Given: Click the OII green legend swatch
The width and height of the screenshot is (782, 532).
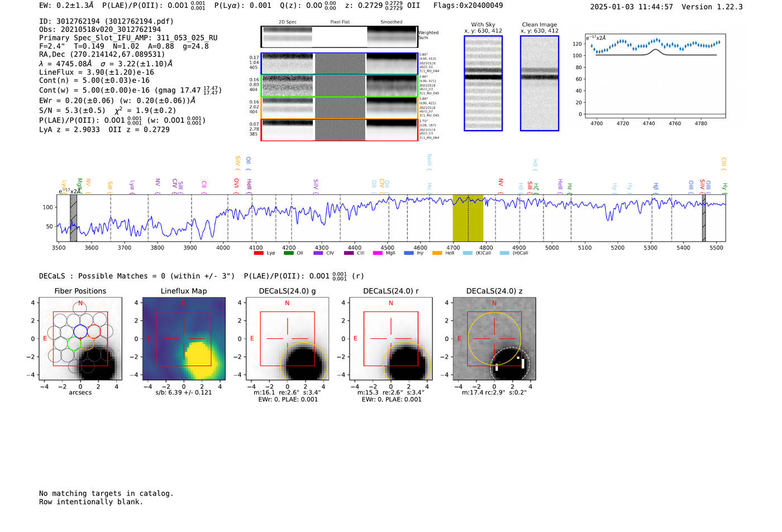Looking at the screenshot, I should click(289, 253).
